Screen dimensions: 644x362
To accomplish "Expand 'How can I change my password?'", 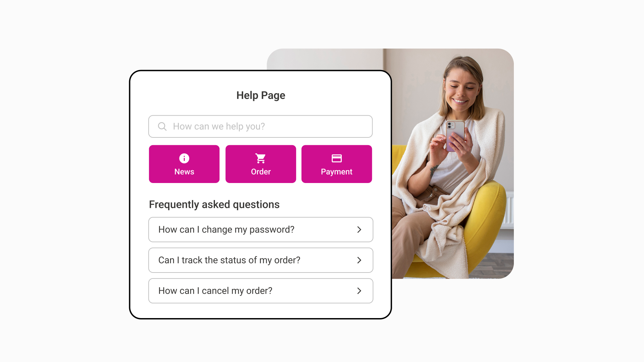I will point(261,229).
